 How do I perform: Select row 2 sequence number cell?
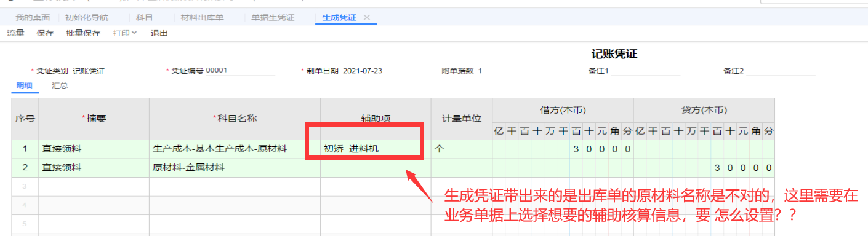pos(25,168)
